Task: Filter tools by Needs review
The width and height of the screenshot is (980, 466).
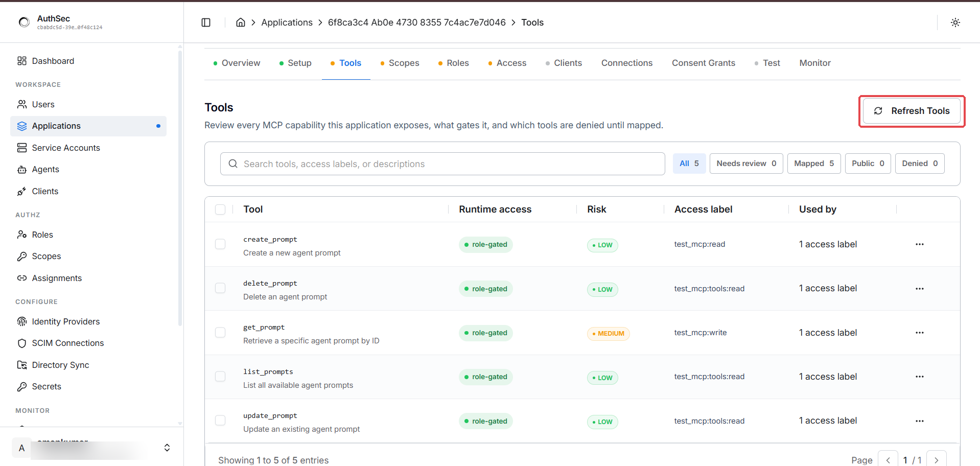Action: coord(746,164)
